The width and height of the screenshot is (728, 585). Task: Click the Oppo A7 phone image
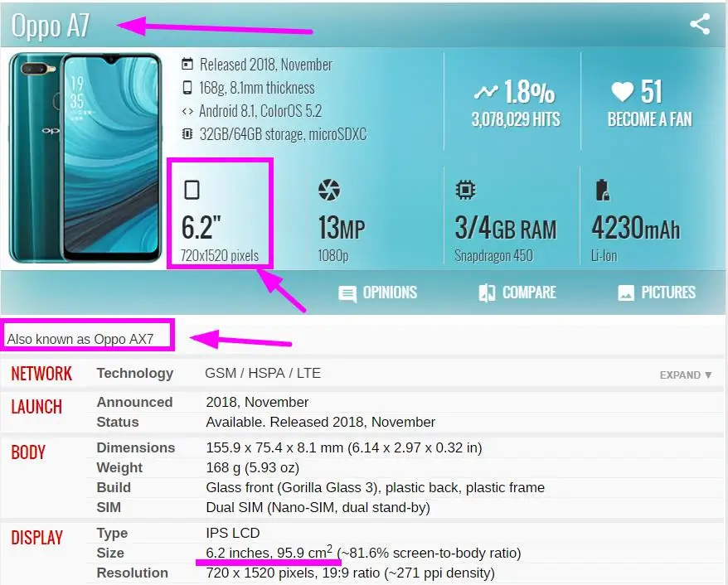pyautogui.click(x=85, y=157)
